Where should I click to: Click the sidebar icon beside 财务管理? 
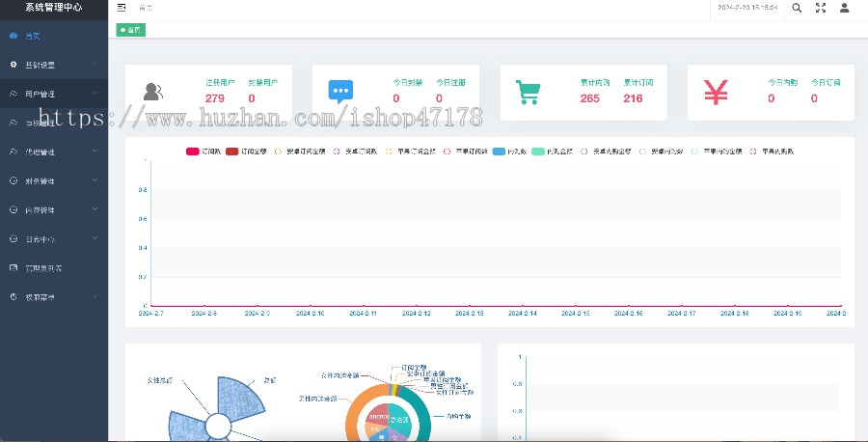(14, 180)
